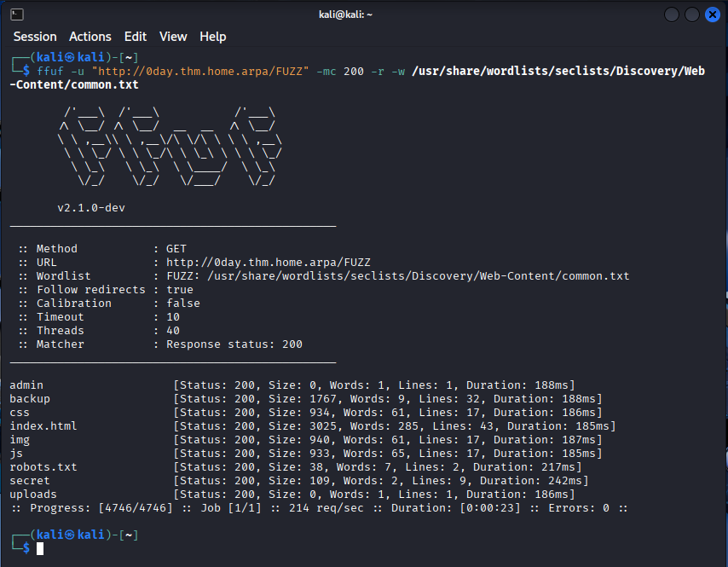Click the 'admin' result entry
This screenshot has width=728, height=567.
click(x=26, y=385)
